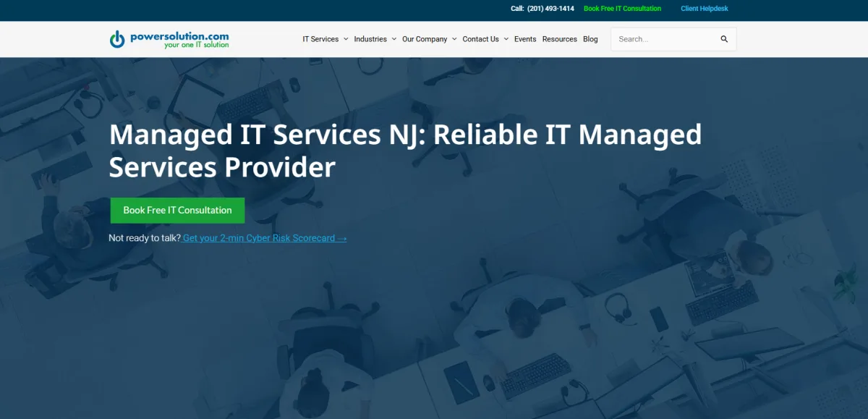Open the Industries menu item

370,39
